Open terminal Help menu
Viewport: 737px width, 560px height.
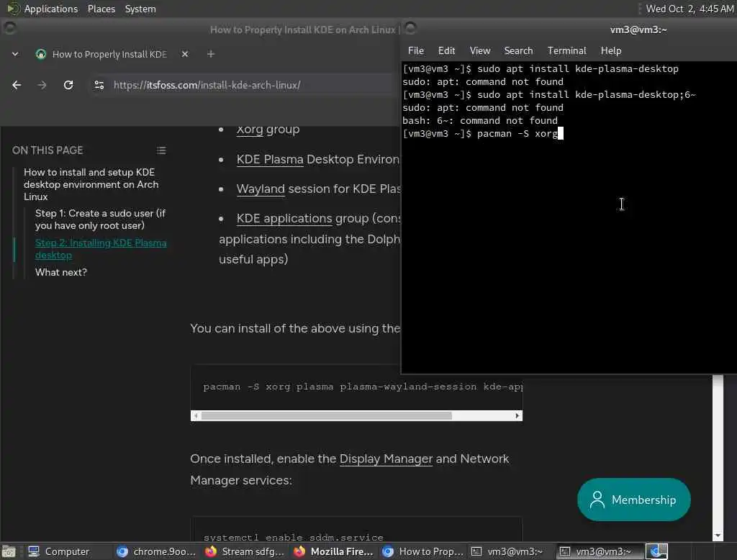pyautogui.click(x=610, y=51)
